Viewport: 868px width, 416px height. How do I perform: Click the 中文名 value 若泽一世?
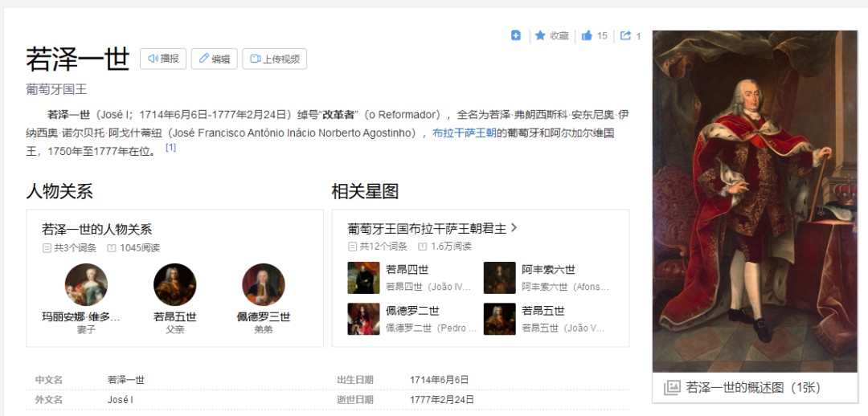(x=125, y=380)
